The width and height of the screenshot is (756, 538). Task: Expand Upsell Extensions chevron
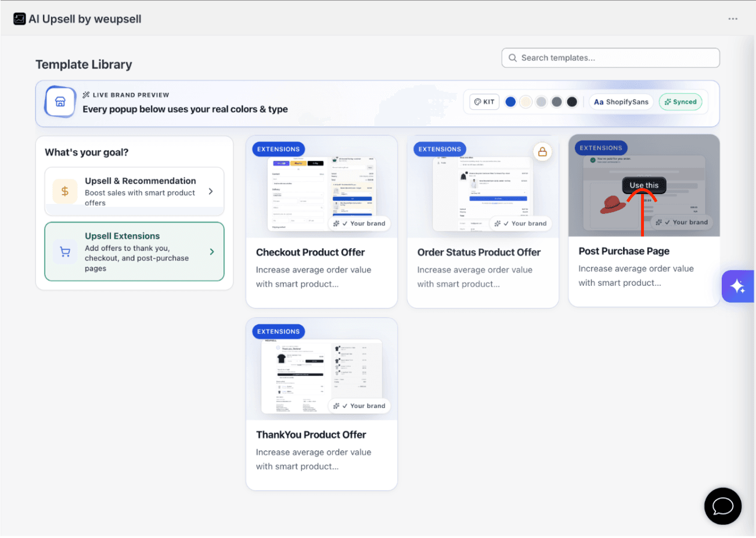[212, 252]
